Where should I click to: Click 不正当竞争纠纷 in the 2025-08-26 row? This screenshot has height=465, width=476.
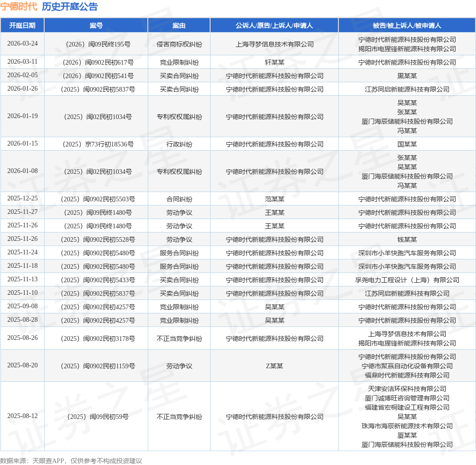179,339
